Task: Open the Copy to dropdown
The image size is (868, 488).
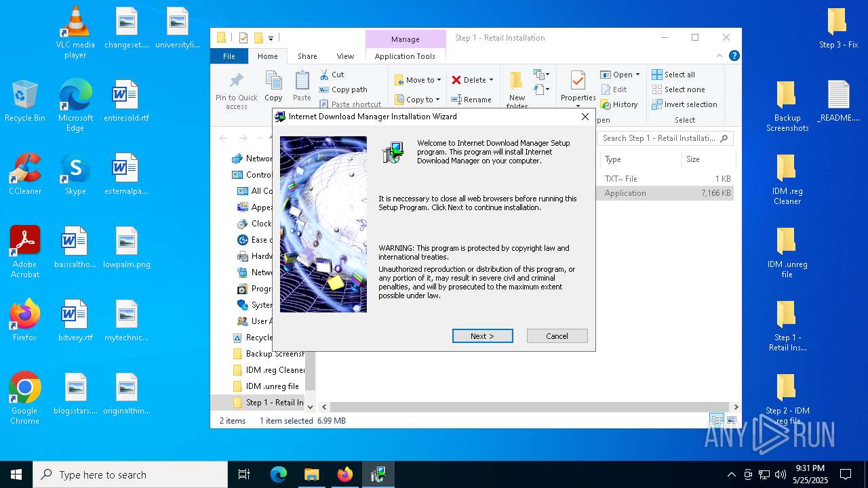Action: point(418,100)
